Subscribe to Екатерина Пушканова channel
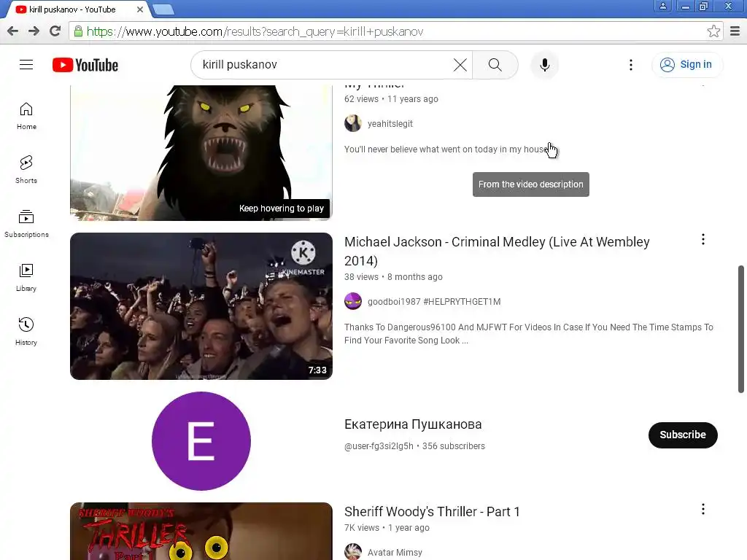 [683, 435]
